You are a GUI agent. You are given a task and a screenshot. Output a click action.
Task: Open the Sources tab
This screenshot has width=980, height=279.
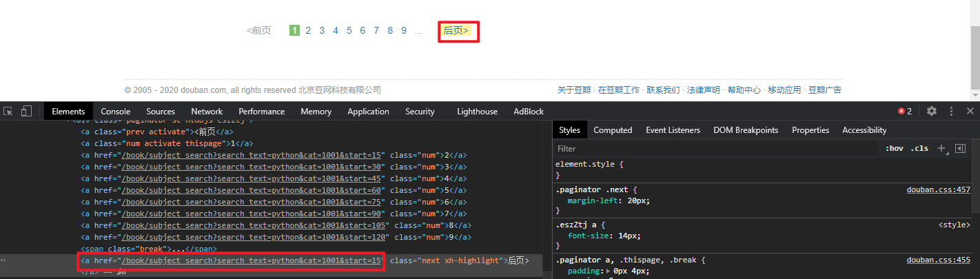coord(161,111)
